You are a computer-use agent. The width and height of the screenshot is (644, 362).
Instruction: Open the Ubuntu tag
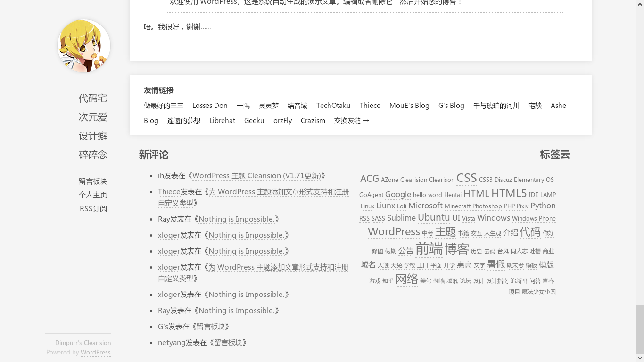click(x=434, y=217)
